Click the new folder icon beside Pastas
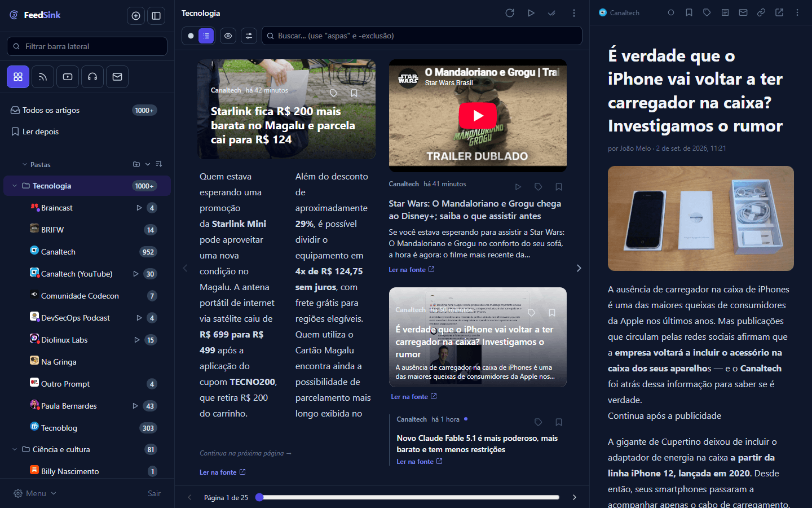812x508 pixels. coord(136,164)
